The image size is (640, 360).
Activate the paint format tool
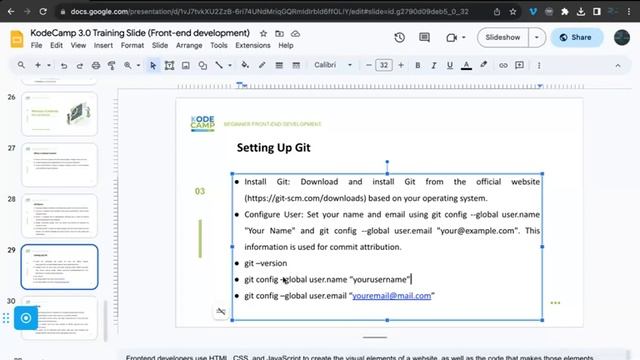111,65
